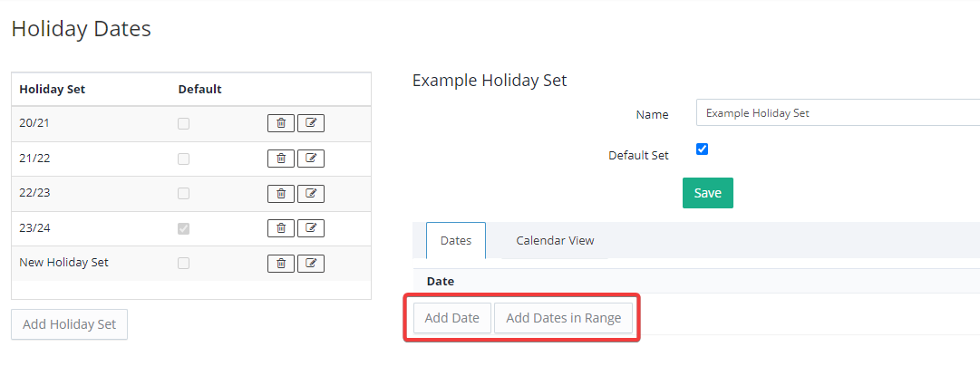Open the Dates tab
980x366 pixels.
[455, 241]
